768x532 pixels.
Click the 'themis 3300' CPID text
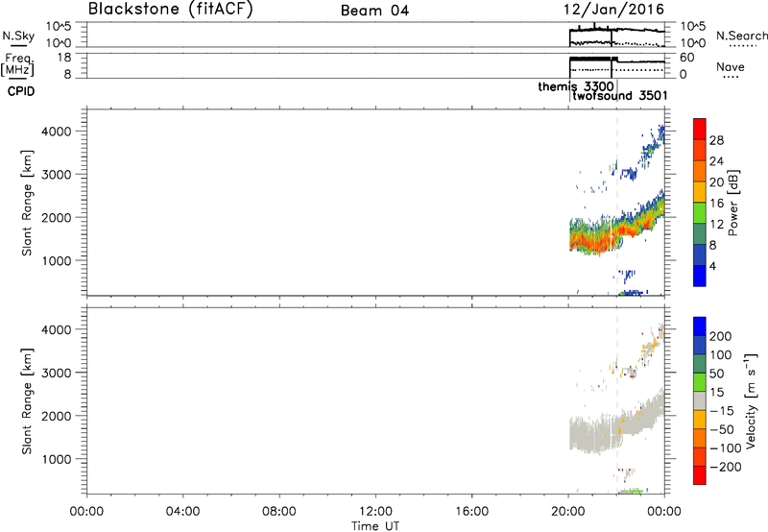pyautogui.click(x=575, y=86)
